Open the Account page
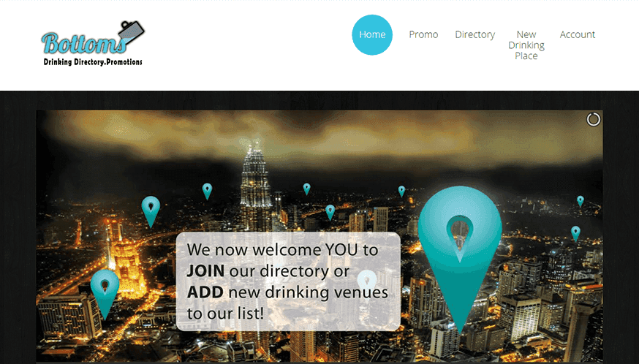This screenshot has height=364, width=639. (x=578, y=34)
